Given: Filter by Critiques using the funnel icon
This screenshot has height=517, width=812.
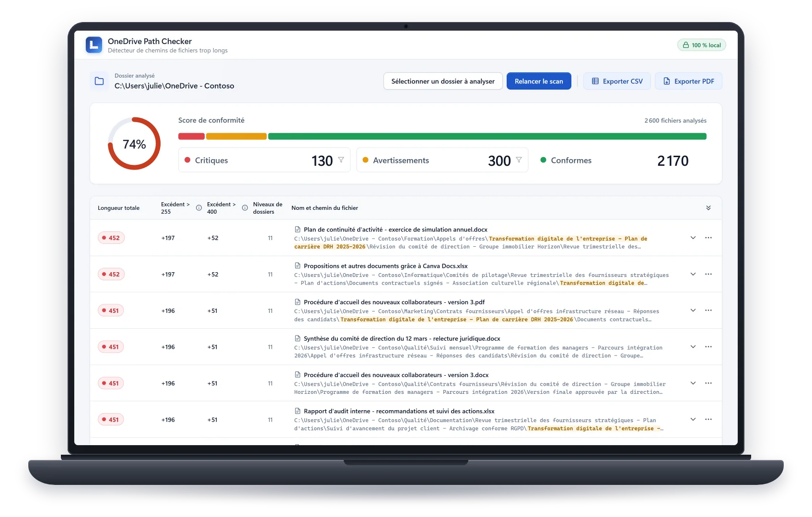Looking at the screenshot, I should (341, 160).
